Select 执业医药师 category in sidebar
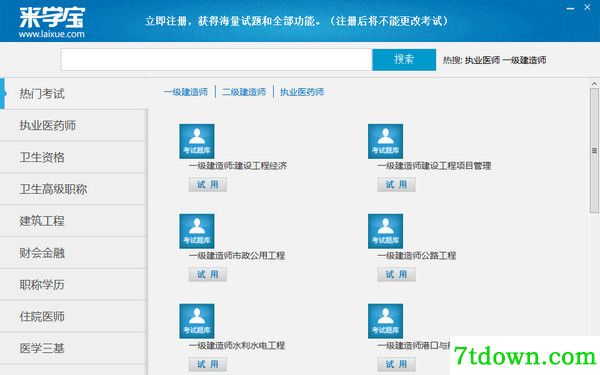The width and height of the screenshot is (600, 375). coord(73,126)
